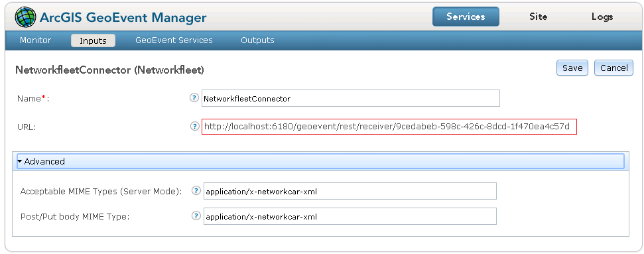The width and height of the screenshot is (644, 254).
Task: Focus the Name input field
Action: pyautogui.click(x=350, y=98)
